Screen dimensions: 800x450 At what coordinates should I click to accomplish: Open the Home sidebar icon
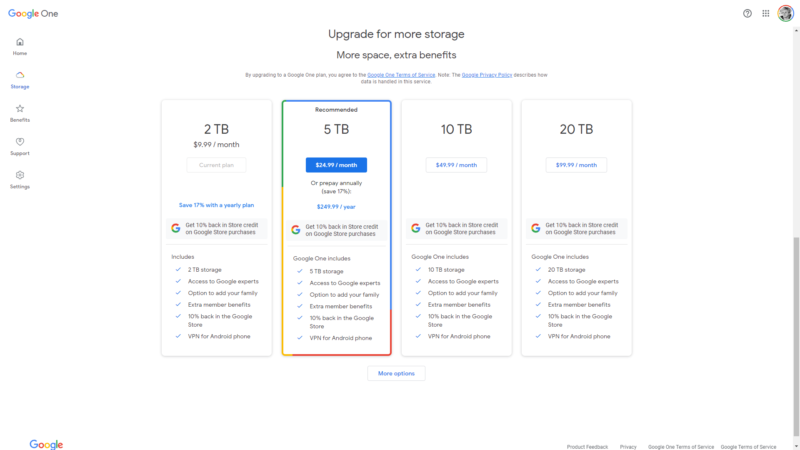pos(20,42)
